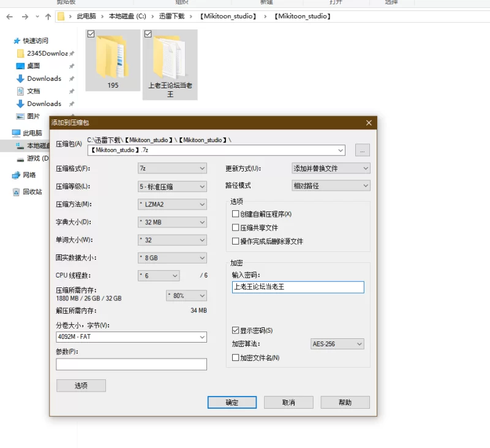Expand 压缩等级 dropdown
This screenshot has width=490, height=448.
point(172,186)
